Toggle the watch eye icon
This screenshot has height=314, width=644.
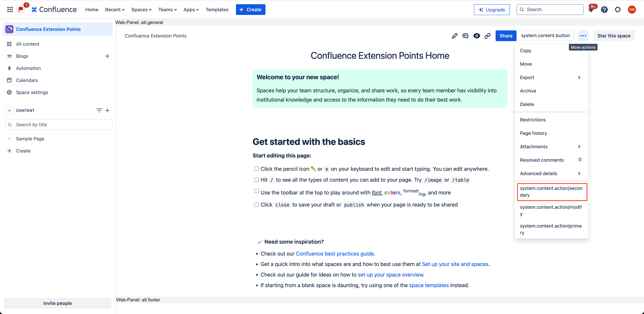point(476,36)
